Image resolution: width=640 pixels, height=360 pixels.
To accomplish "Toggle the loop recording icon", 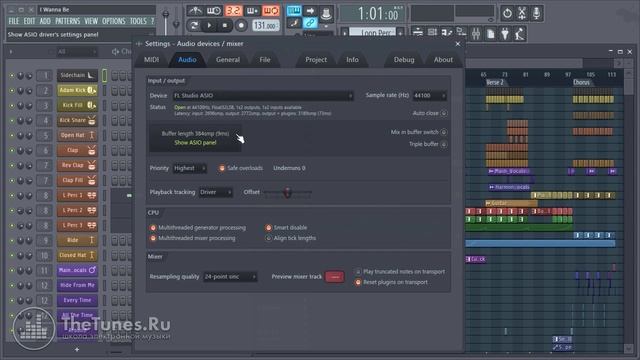I will [271, 11].
